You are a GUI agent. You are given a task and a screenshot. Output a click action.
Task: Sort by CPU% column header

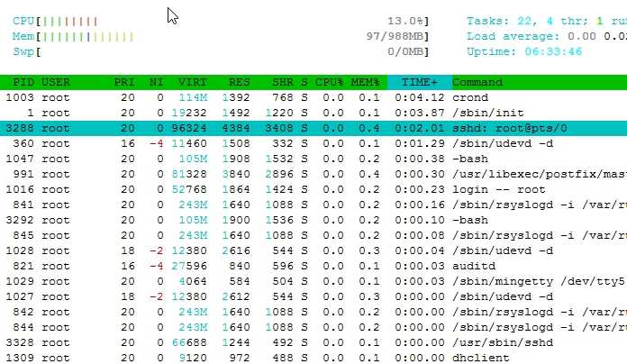point(330,82)
